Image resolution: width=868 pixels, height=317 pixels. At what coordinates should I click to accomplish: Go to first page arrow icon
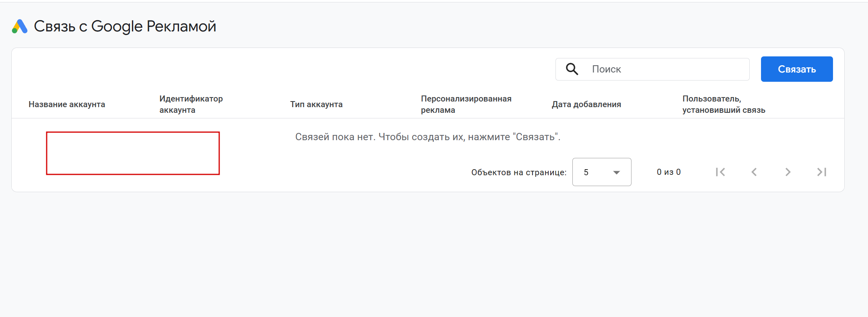coord(720,172)
